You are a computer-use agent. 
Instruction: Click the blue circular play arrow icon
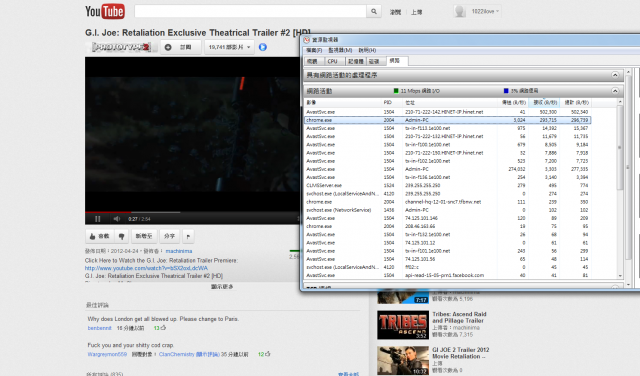point(263,47)
